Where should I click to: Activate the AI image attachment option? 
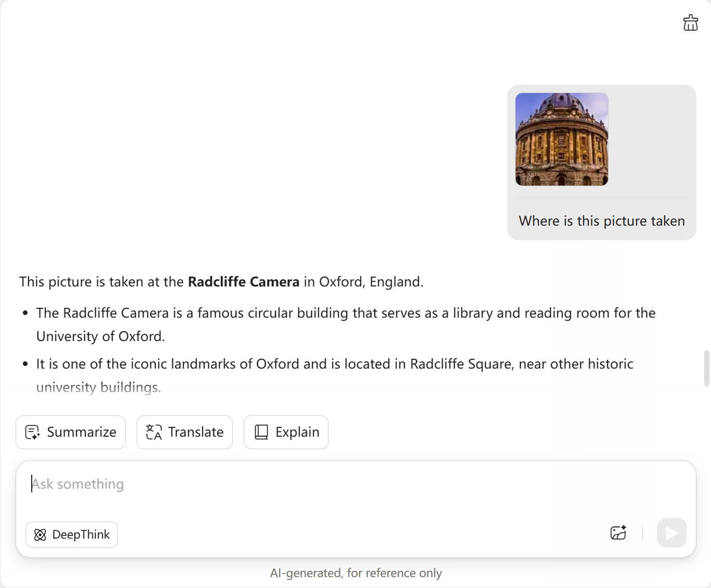coord(618,533)
